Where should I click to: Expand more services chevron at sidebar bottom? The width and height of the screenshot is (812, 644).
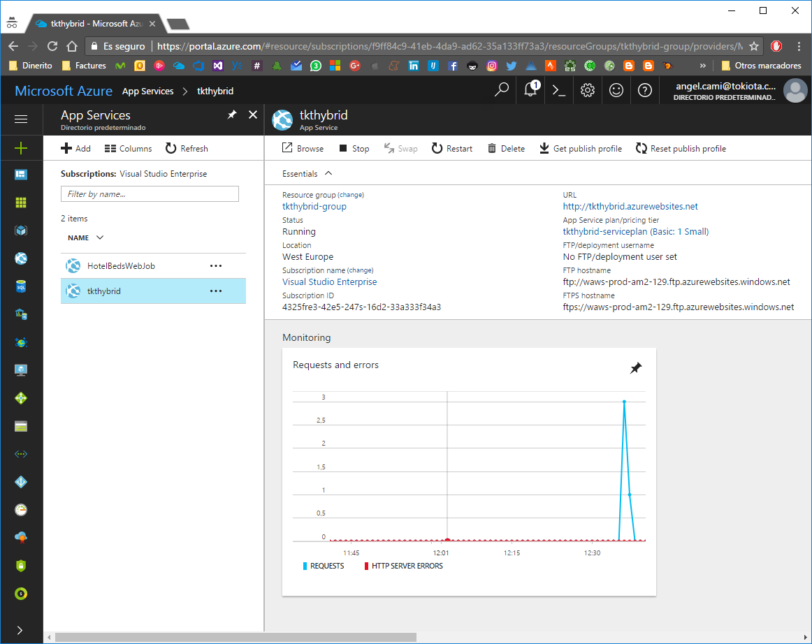(20, 630)
